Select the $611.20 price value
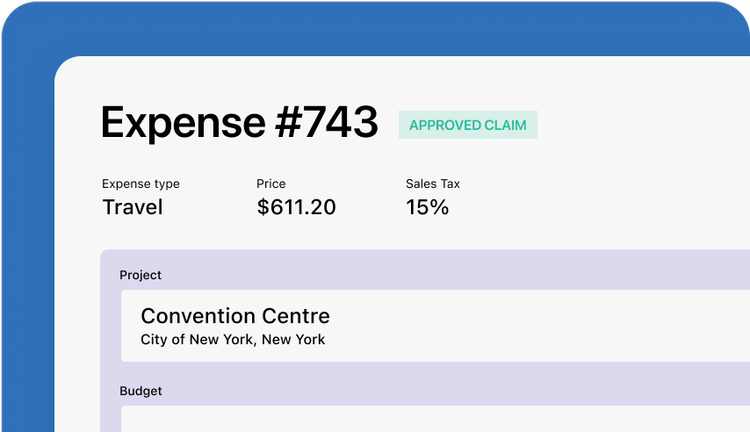The width and height of the screenshot is (750, 432). click(296, 207)
